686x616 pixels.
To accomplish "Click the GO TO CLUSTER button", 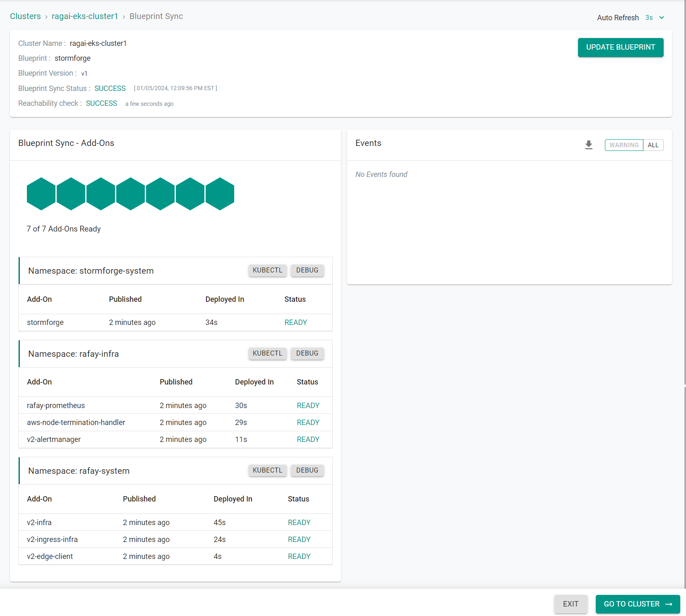I will (638, 604).
